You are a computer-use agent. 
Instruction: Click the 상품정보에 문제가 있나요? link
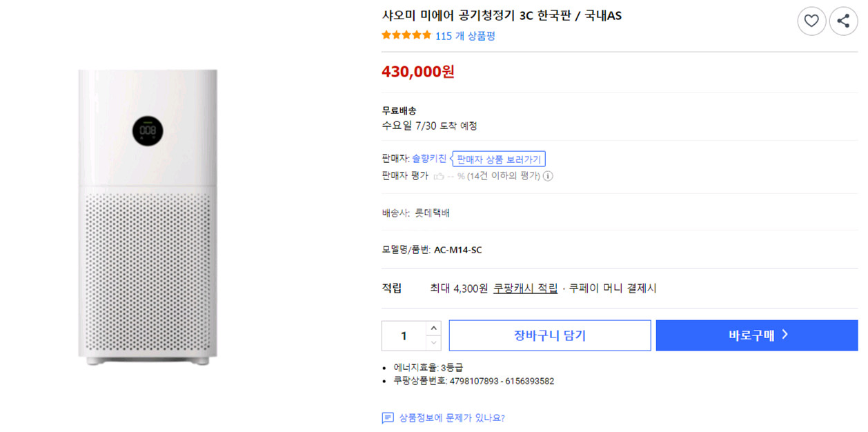(451, 418)
